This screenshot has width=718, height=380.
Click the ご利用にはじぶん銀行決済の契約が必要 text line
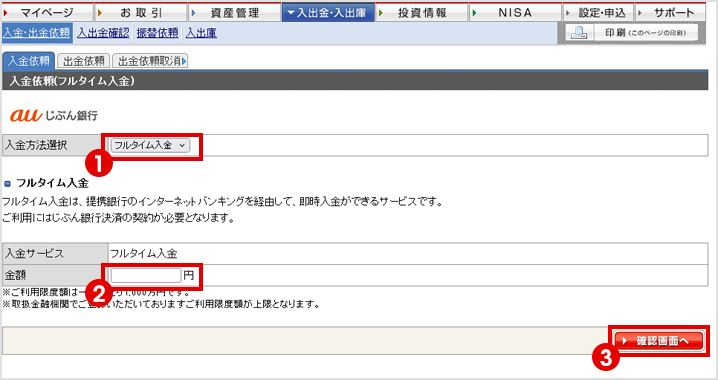tap(119, 218)
